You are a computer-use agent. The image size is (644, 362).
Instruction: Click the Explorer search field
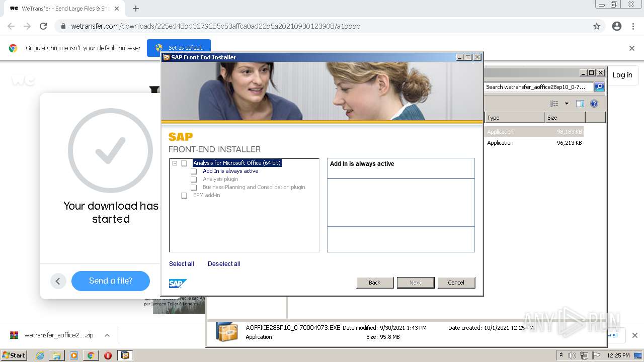pyautogui.click(x=539, y=87)
